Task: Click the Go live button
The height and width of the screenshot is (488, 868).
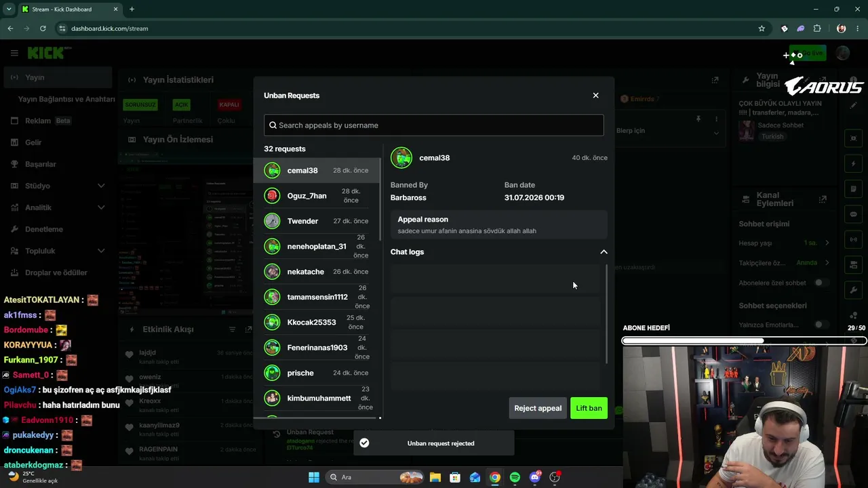Action: click(808, 54)
